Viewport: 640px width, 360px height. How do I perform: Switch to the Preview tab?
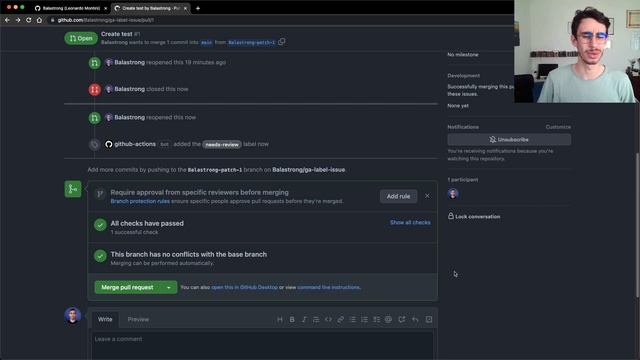pos(138,320)
